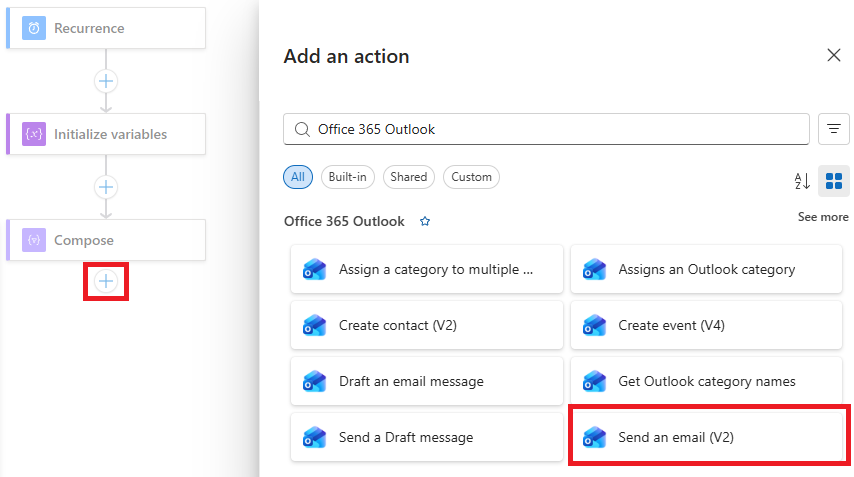Viewport: 854px width, 477px height.
Task: Click See more for Office 365 Outlook
Action: click(823, 217)
